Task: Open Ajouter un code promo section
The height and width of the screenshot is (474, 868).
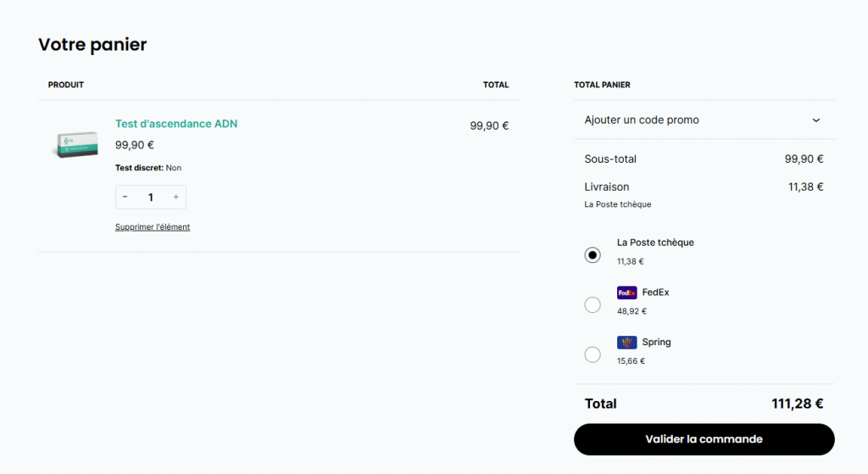Action: point(642,120)
